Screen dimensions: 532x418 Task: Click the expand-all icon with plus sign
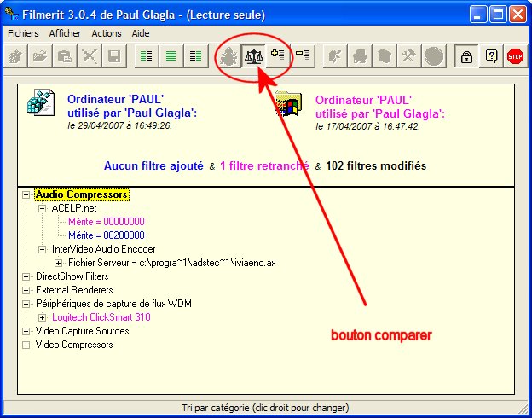[x=278, y=56]
